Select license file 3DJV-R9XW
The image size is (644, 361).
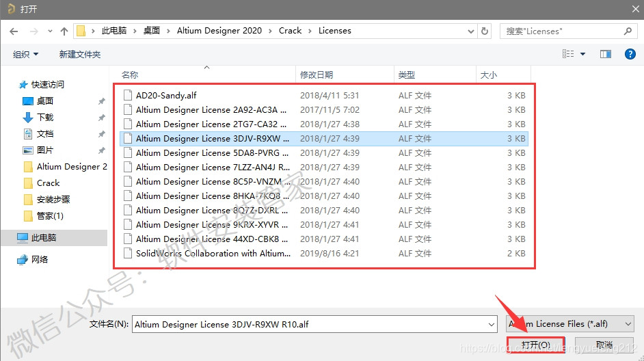[x=324, y=138]
